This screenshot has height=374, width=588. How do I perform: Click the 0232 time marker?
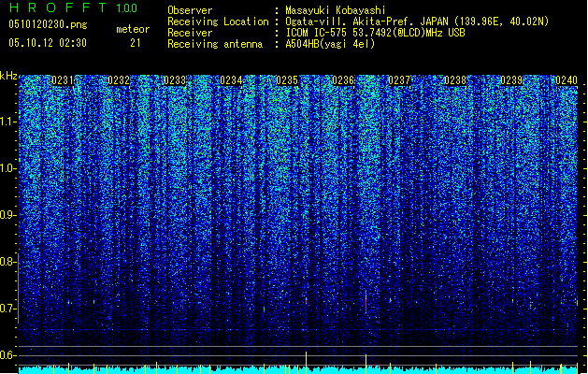[x=119, y=80]
